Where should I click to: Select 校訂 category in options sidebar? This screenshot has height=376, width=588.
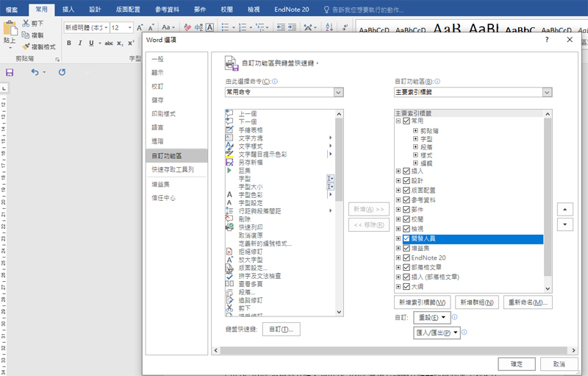pos(157,86)
